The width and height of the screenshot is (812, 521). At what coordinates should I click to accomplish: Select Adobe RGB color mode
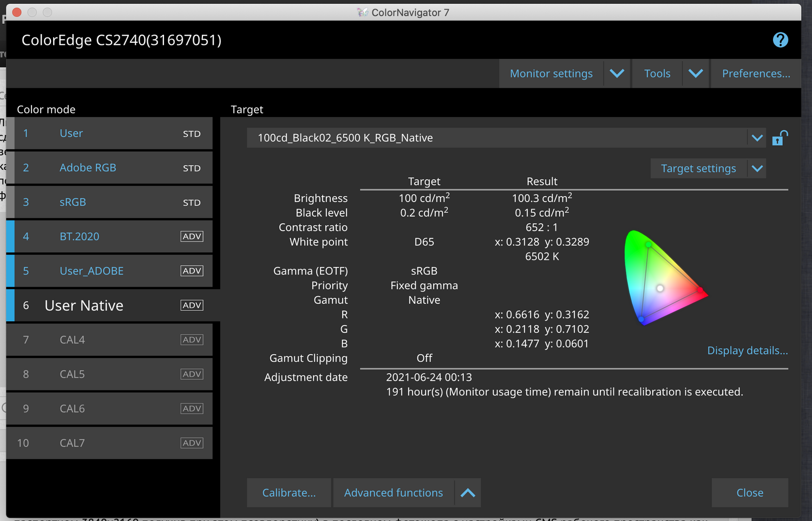(x=113, y=168)
